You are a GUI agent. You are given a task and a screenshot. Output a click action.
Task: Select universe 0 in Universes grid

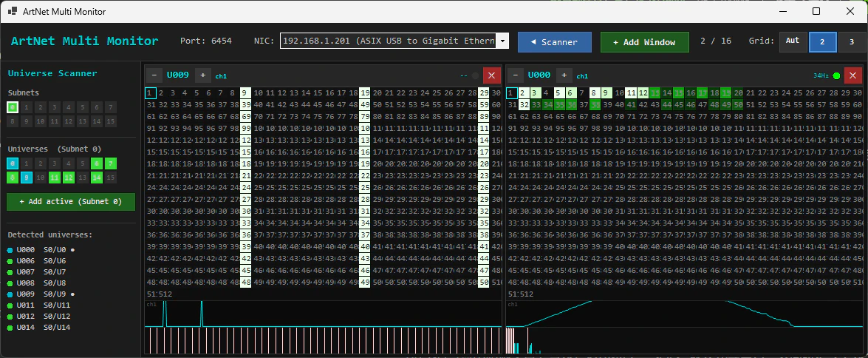13,163
